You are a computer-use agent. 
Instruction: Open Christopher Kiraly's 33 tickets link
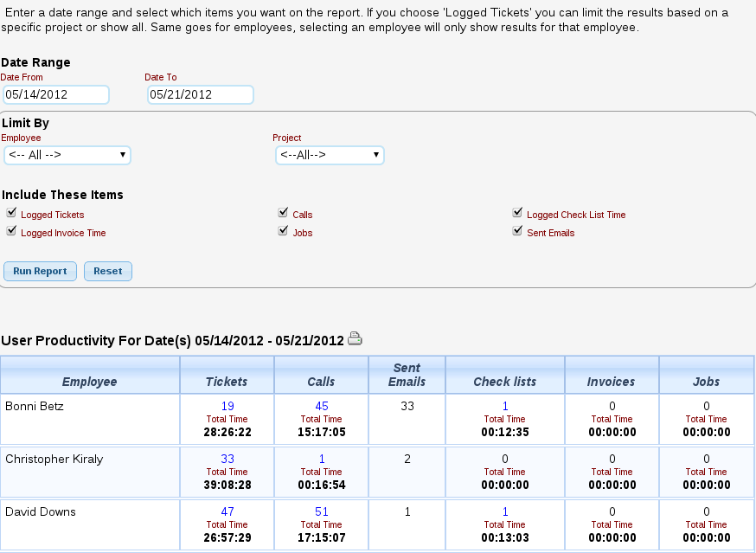point(227,459)
